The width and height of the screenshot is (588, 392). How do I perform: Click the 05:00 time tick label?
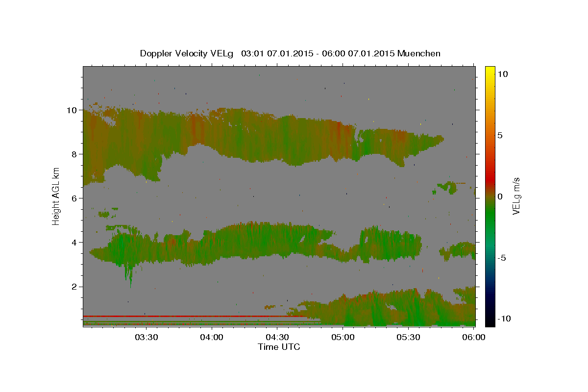click(343, 337)
